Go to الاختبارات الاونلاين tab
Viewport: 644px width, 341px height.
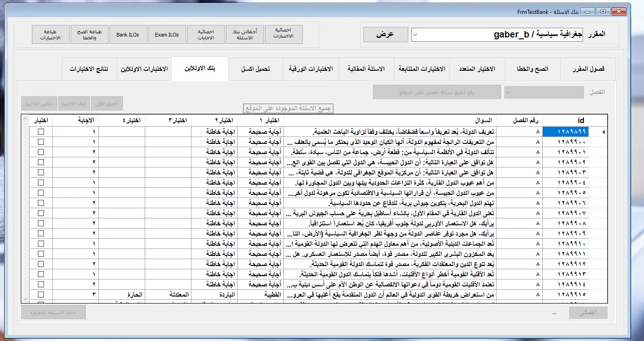click(144, 69)
